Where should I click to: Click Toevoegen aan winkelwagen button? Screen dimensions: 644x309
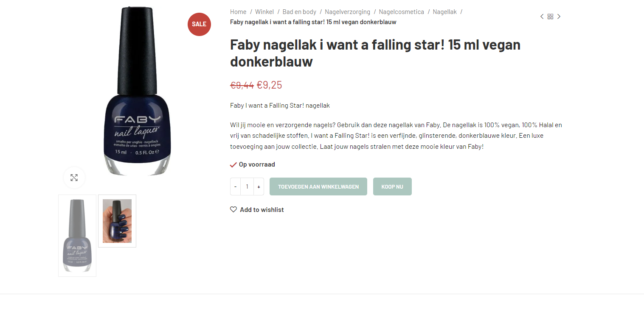pos(318,187)
